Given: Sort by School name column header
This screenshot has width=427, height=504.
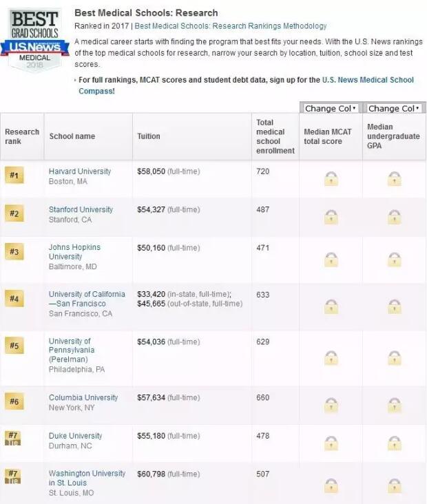Looking at the screenshot, I should (x=88, y=136).
